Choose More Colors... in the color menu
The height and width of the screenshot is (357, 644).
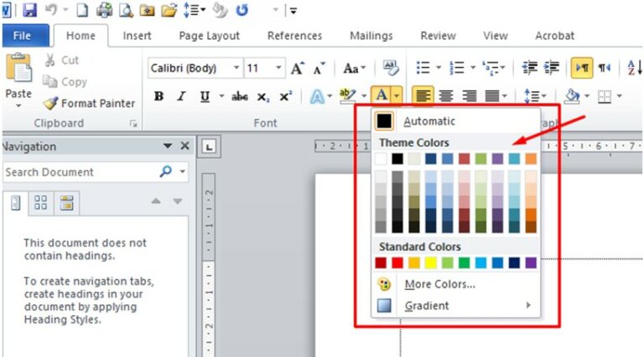[439, 284]
